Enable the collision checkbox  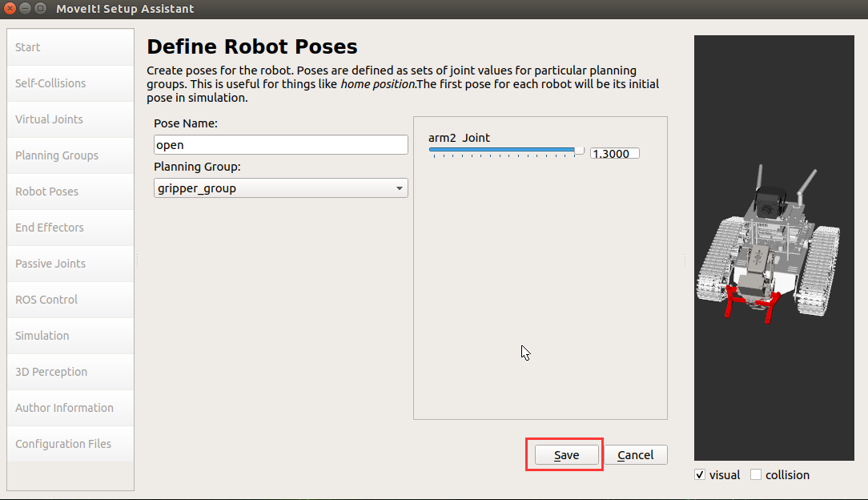[756, 474]
